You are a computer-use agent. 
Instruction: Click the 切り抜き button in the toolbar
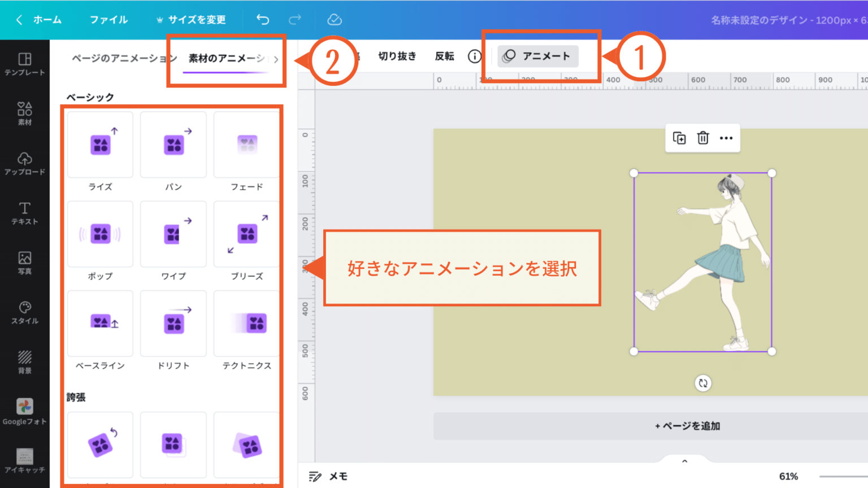397,56
